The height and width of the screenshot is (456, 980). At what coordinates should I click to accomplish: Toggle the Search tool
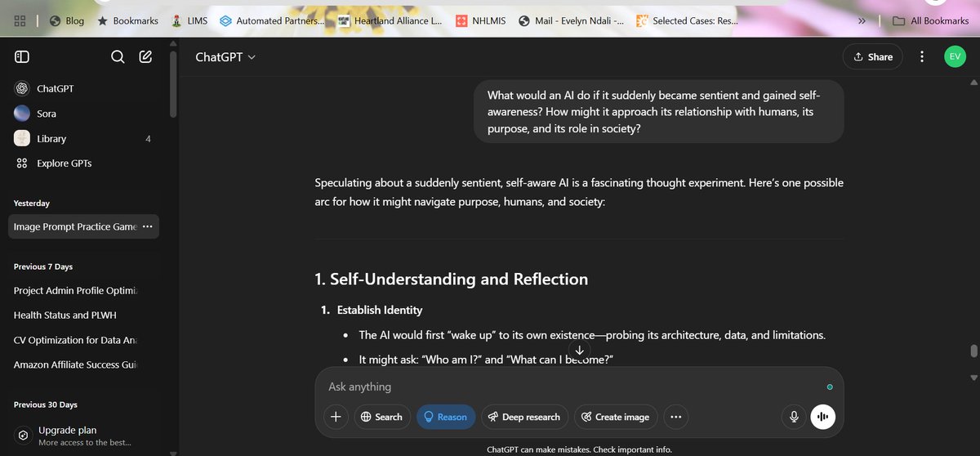click(382, 417)
